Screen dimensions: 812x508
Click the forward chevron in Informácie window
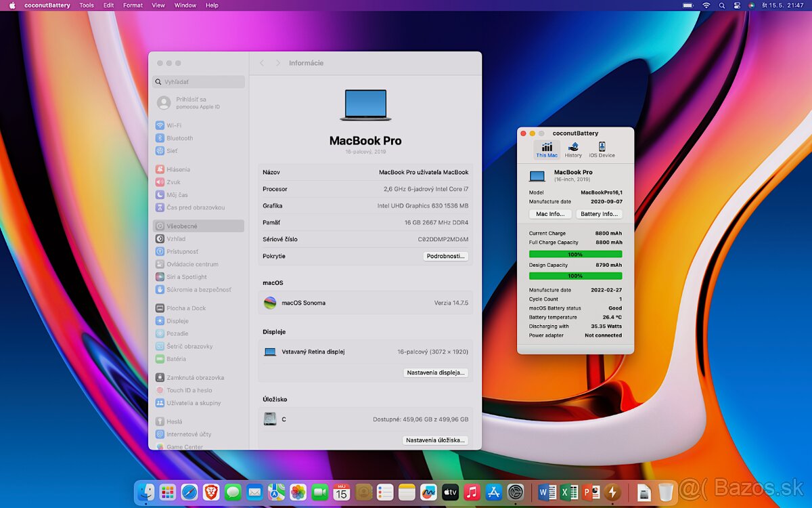[x=277, y=62]
